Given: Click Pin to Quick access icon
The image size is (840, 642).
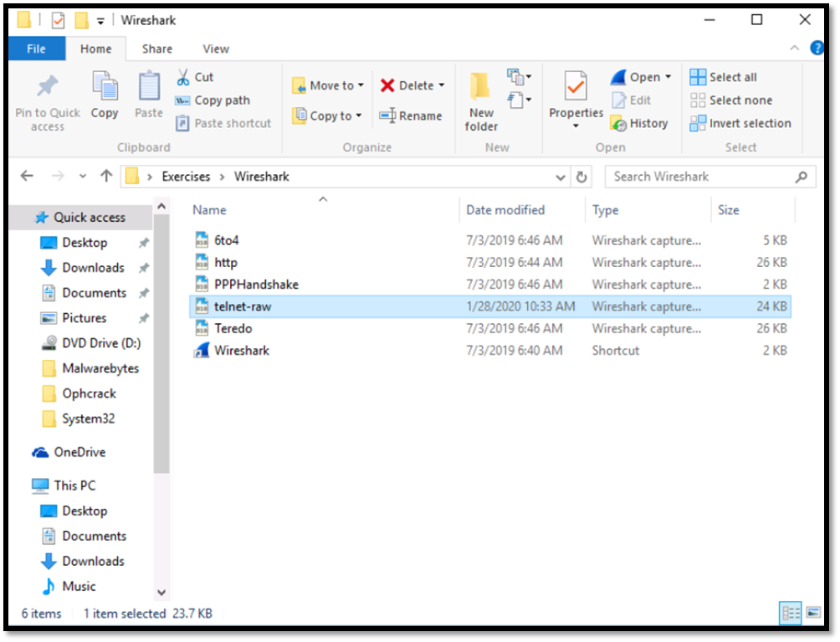Looking at the screenshot, I should [x=47, y=85].
